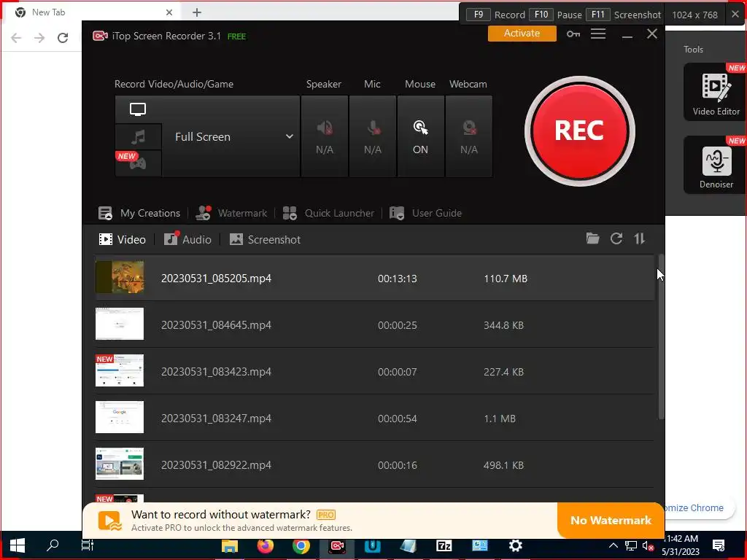Open Google Chrome from the taskbar
Viewport: 747px width, 560px height.
click(x=301, y=545)
